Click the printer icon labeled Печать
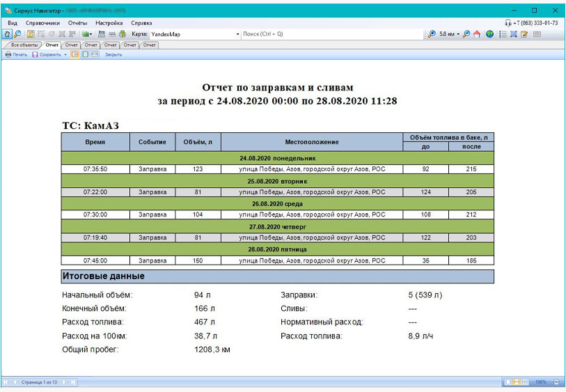The image size is (566, 392). tap(8, 54)
